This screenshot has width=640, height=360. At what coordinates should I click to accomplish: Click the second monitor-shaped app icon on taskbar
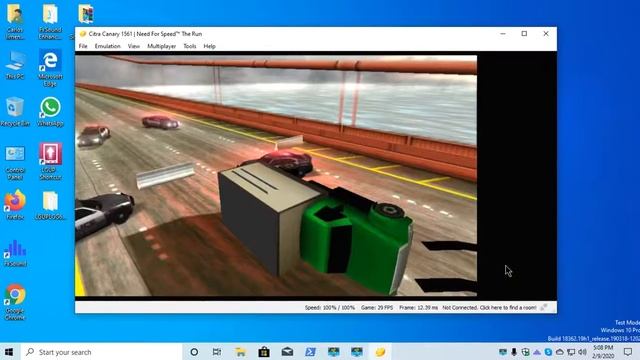357,352
